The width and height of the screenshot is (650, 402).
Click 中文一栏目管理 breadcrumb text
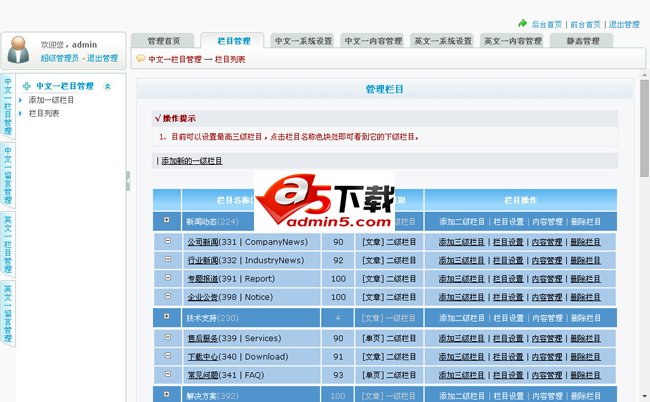(175, 59)
